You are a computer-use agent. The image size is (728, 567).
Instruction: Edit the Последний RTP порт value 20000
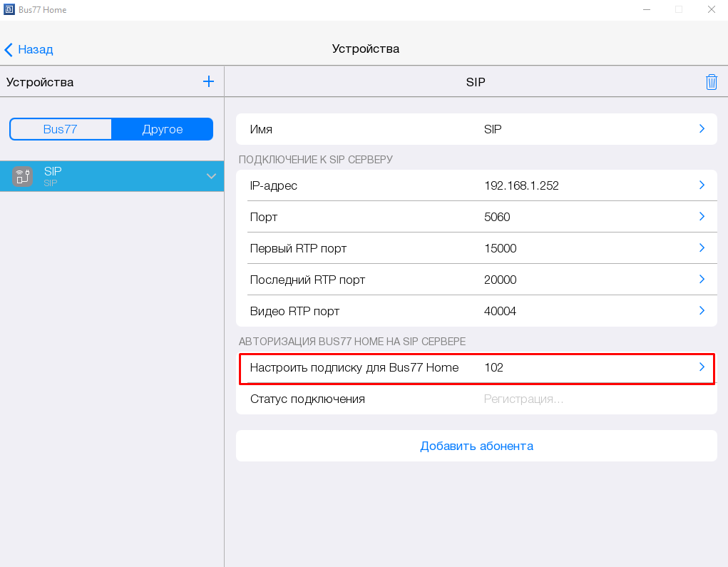pyautogui.click(x=500, y=280)
